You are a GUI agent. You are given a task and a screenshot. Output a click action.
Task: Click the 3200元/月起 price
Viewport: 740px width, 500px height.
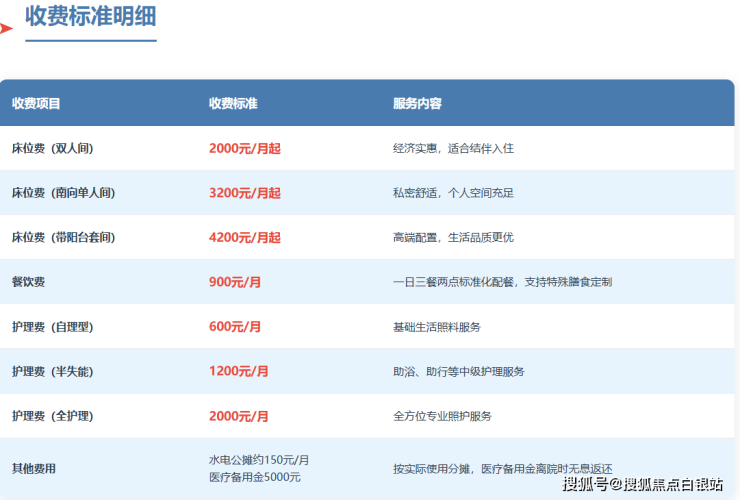[245, 193]
